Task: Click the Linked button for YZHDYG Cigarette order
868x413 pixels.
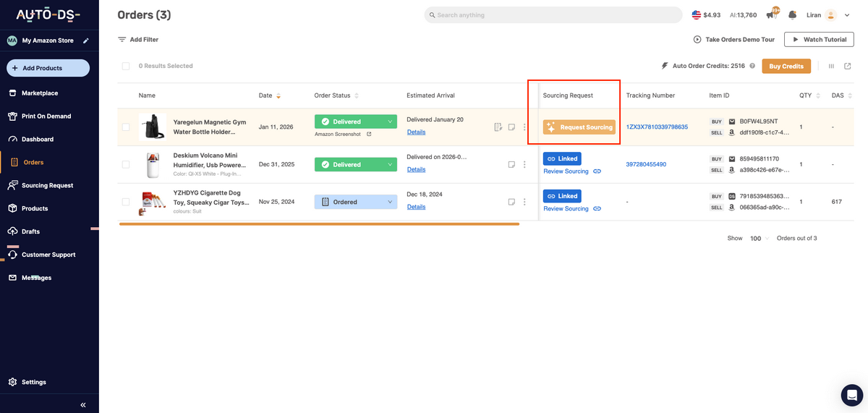Action: pos(562,196)
